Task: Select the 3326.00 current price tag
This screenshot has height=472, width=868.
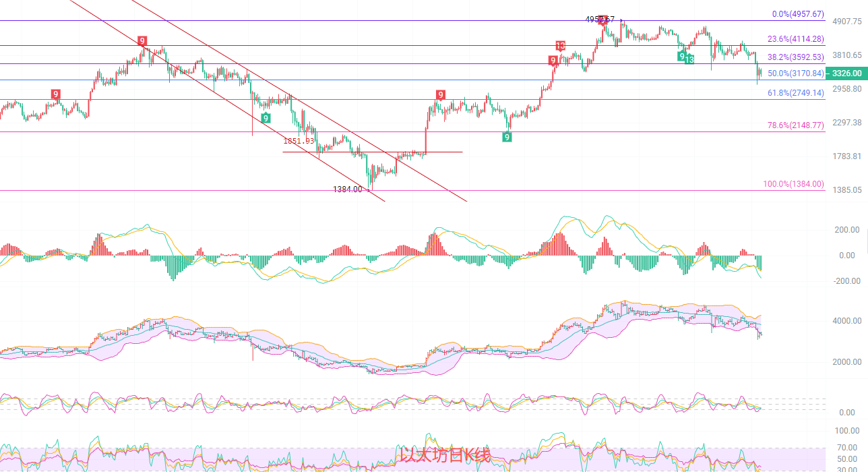Action: [x=846, y=73]
